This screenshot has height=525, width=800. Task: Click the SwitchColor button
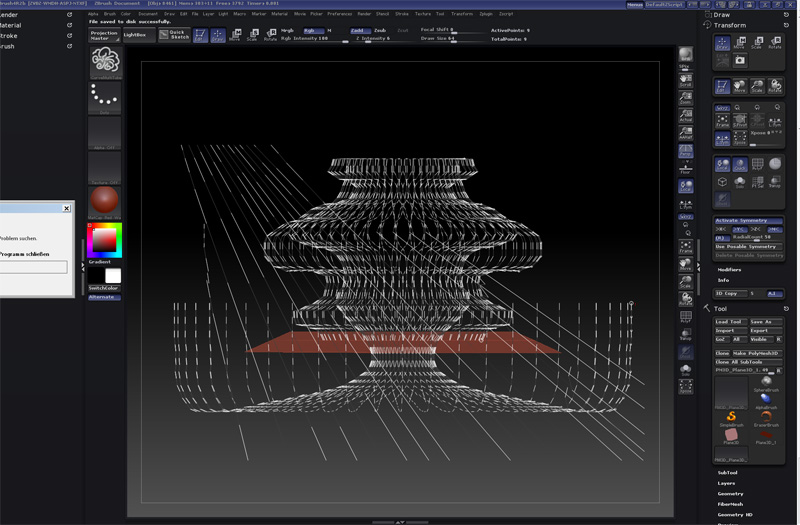(105, 288)
